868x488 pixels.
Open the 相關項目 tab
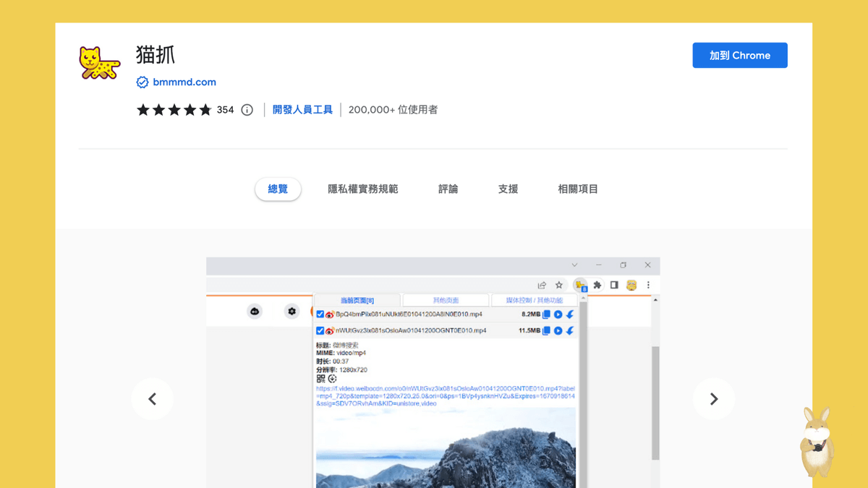578,189
